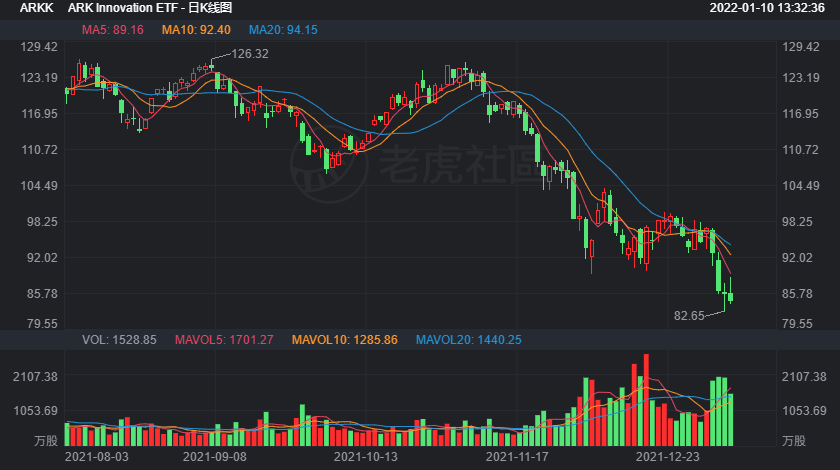This screenshot has width=840, height=470.
Task: Click the left axis 110.72 price label
Action: 39,150
